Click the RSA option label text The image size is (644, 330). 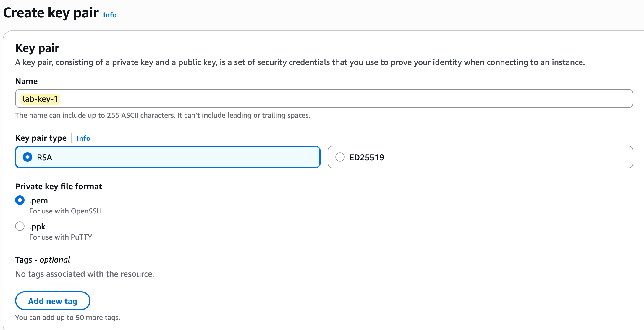click(x=44, y=157)
